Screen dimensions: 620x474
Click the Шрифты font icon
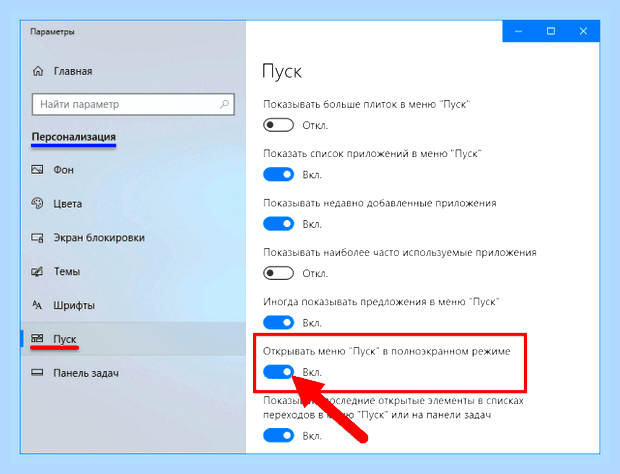(x=37, y=305)
